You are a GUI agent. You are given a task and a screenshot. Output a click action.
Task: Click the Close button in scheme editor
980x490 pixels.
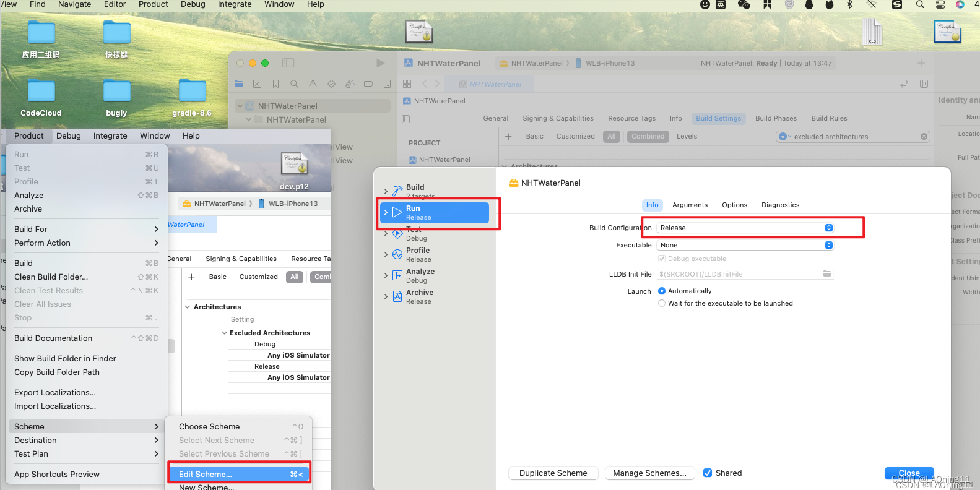pyautogui.click(x=909, y=473)
